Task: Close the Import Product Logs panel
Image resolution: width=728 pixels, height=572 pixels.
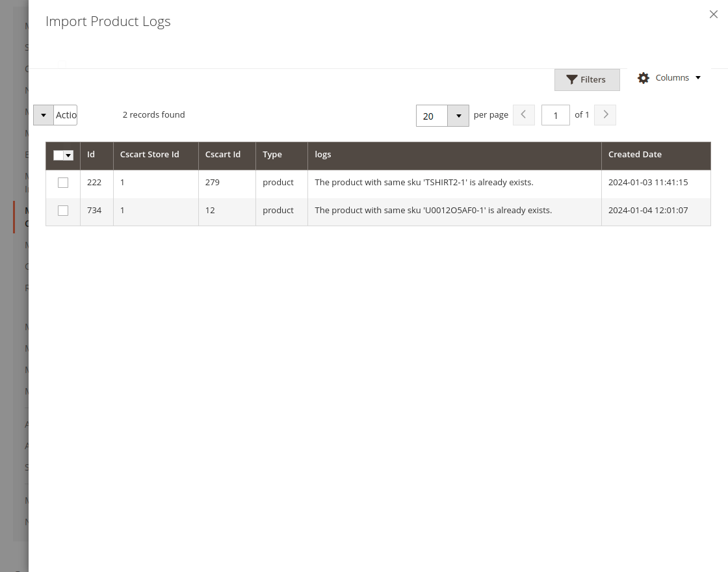Action: point(714,14)
